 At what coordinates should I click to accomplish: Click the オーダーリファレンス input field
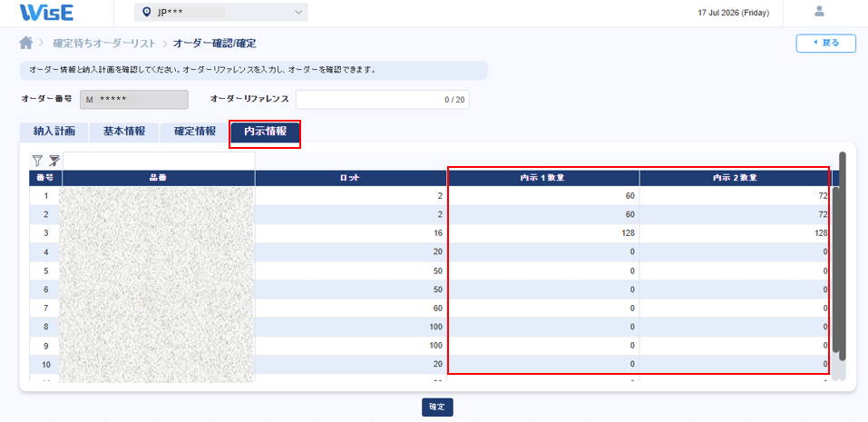tap(383, 100)
